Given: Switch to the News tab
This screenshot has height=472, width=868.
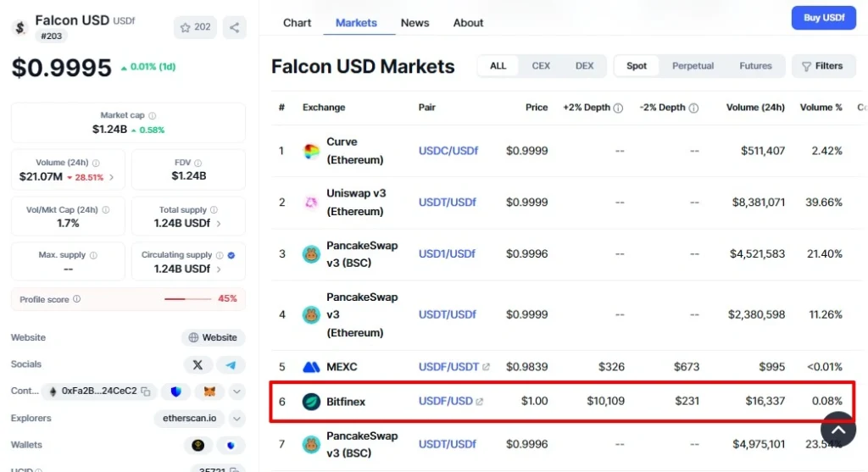Looking at the screenshot, I should coord(415,23).
